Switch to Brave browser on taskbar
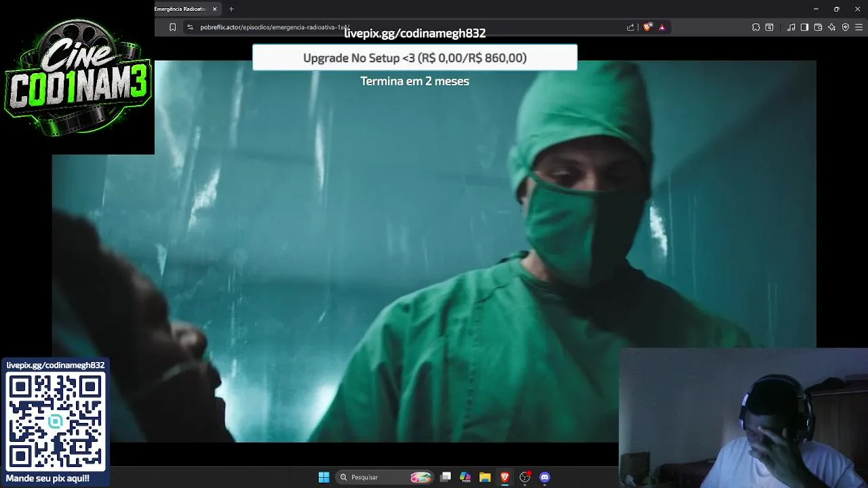 click(505, 477)
